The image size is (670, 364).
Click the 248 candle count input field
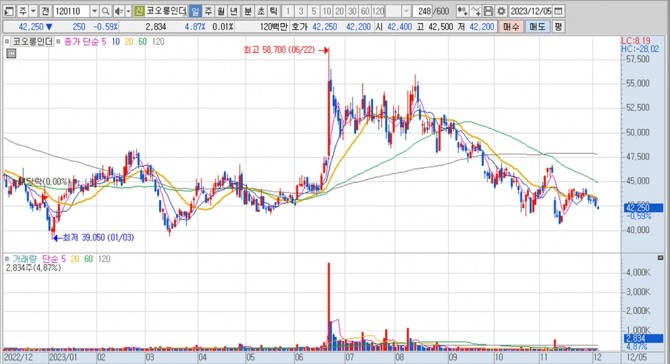coord(422,11)
